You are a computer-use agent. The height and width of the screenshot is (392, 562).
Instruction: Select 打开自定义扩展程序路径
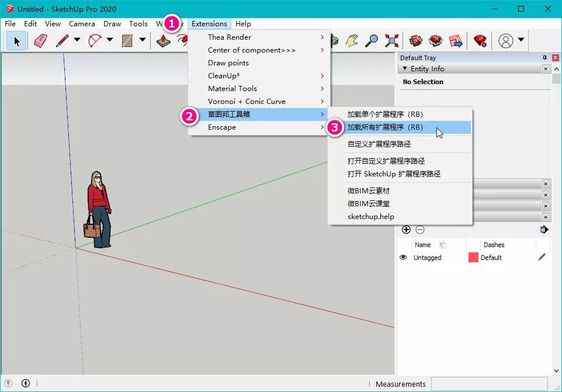pyautogui.click(x=400, y=161)
